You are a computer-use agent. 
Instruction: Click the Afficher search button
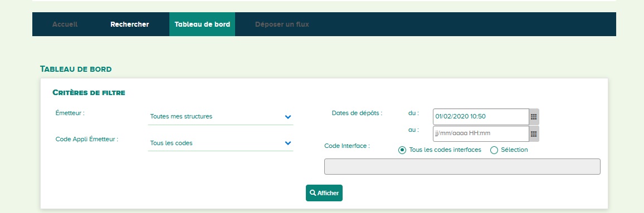(324, 193)
